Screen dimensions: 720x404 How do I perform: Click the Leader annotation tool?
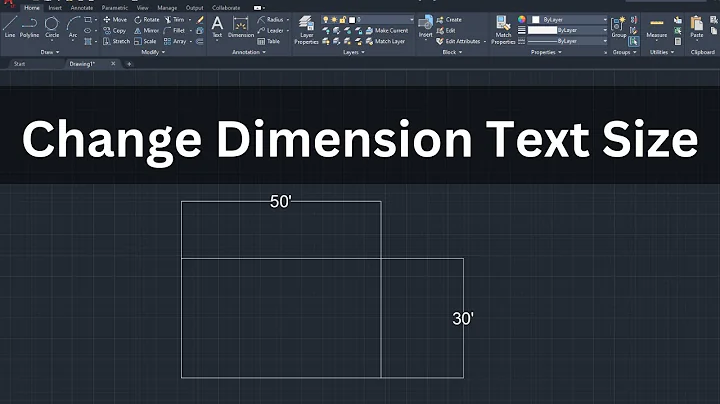pyautogui.click(x=270, y=31)
